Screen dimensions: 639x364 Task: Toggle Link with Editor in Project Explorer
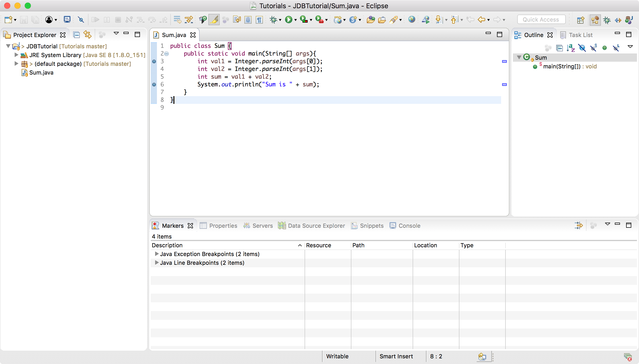click(87, 35)
